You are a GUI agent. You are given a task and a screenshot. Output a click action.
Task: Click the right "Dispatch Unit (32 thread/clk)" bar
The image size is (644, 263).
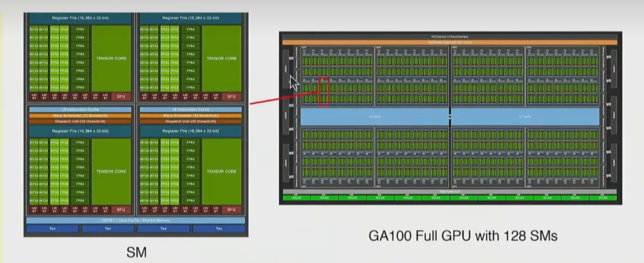point(191,122)
